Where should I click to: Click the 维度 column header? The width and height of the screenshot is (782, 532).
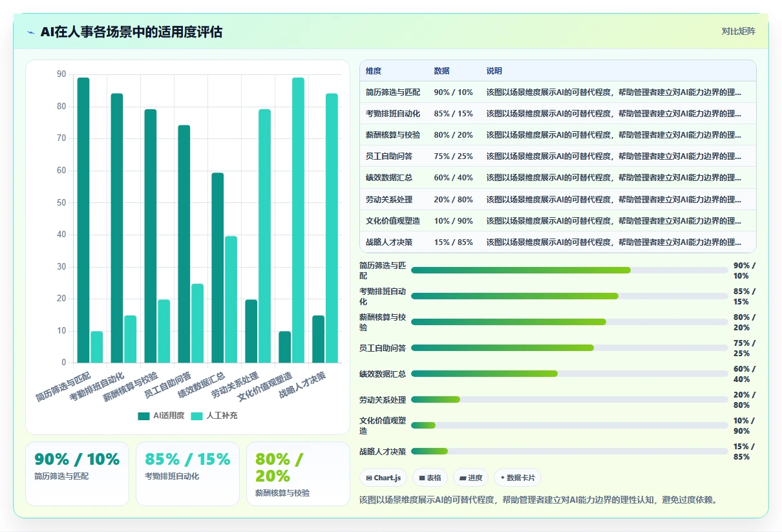(x=374, y=71)
